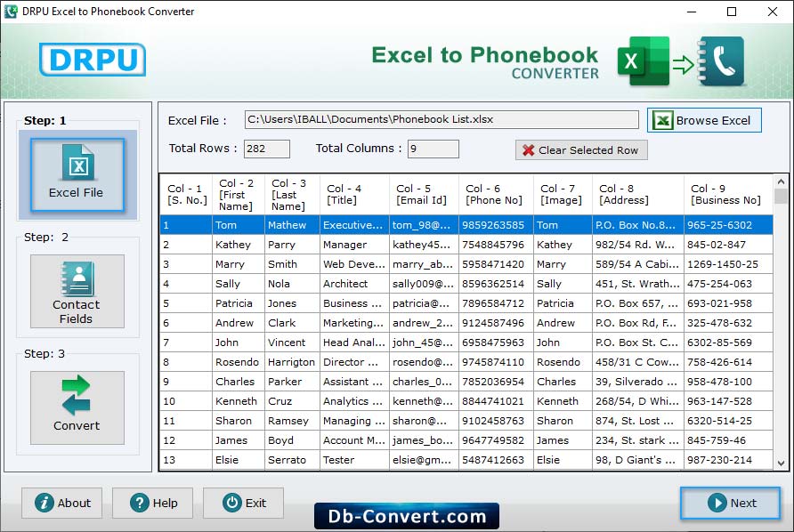The height and width of the screenshot is (532, 794).
Task: Click the Col - 8 [Address] header
Action: pos(638,194)
